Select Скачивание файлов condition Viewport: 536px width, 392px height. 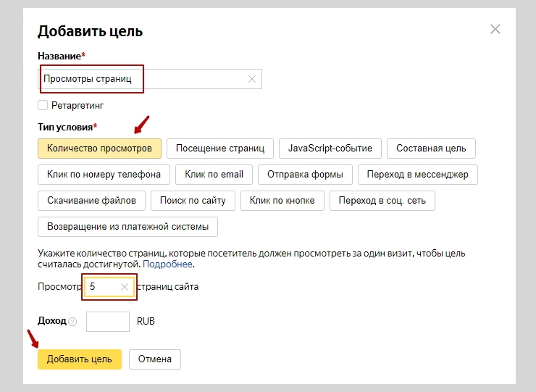(91, 201)
